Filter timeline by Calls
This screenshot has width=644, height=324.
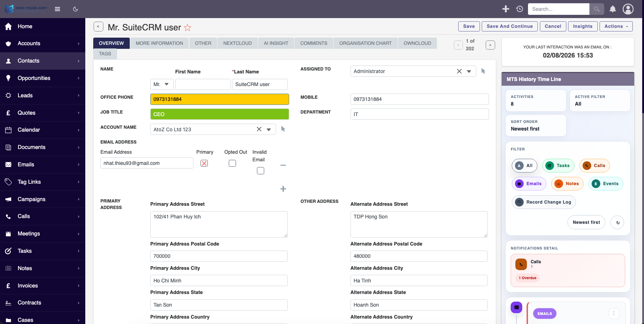[594, 166]
